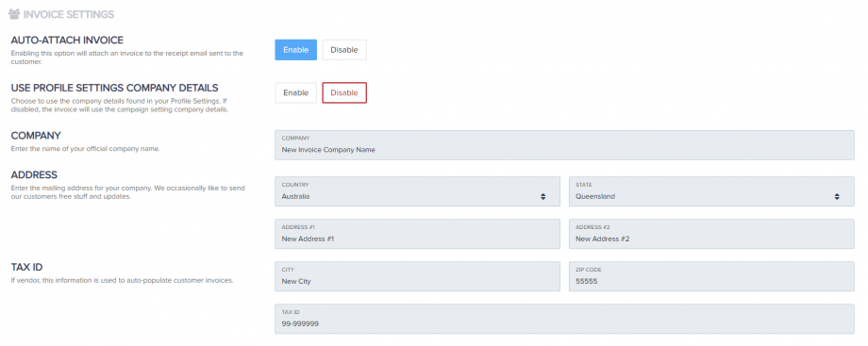Click the Invoice Settings people icon

tap(14, 14)
